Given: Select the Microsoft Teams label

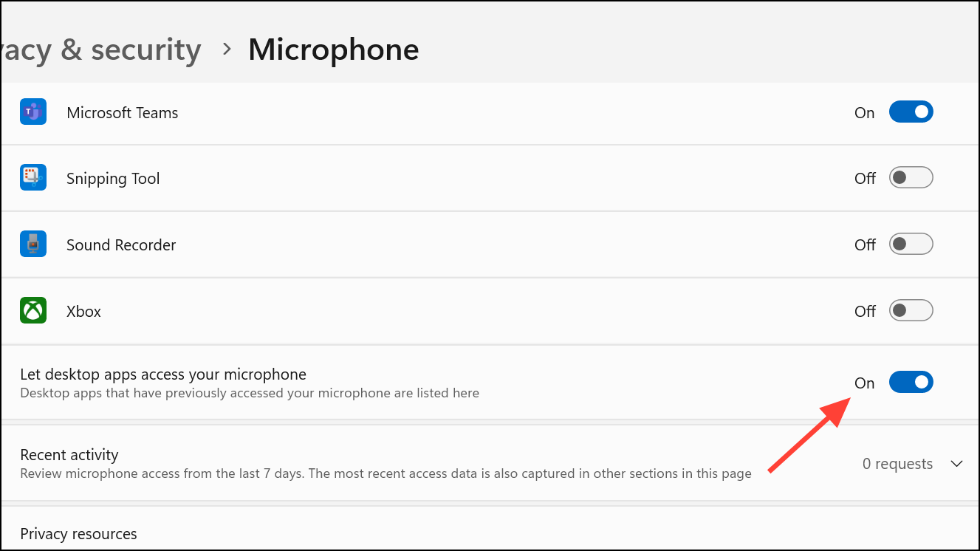Looking at the screenshot, I should point(123,113).
